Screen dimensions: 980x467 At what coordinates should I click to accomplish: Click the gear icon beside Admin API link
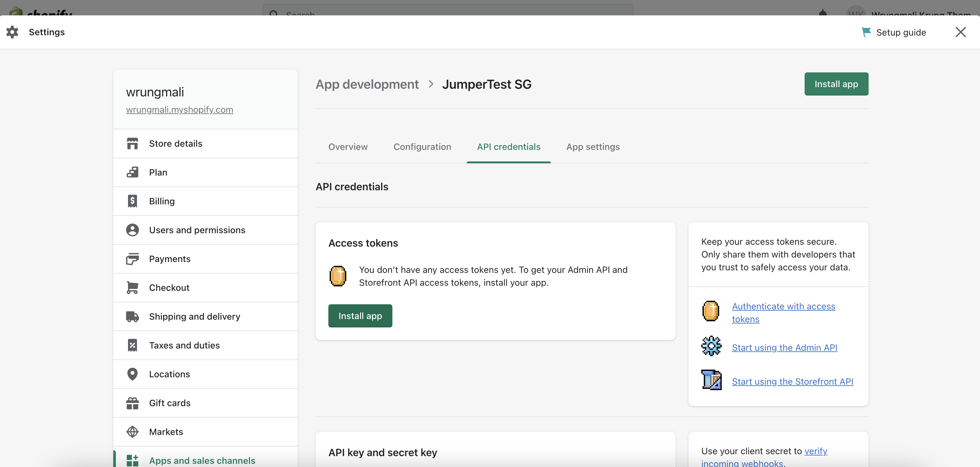click(x=711, y=346)
